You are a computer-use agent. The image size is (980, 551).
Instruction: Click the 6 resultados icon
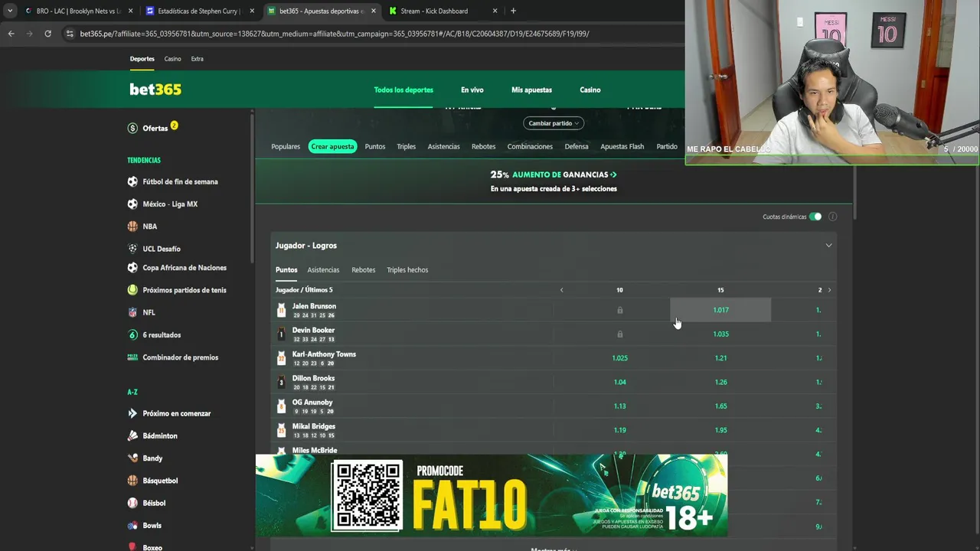[x=132, y=334]
